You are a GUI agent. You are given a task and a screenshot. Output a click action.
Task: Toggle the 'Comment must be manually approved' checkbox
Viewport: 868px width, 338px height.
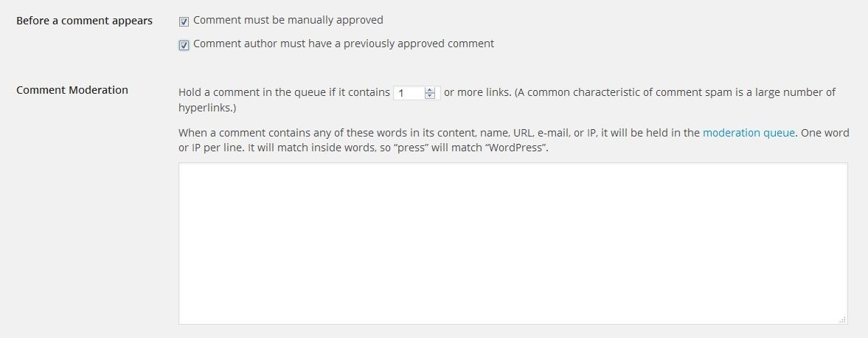184,21
